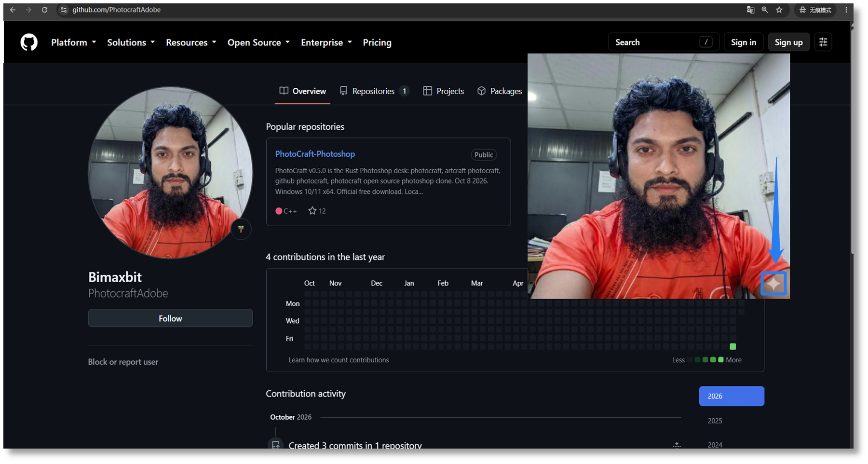Click the incognito mode indicator
Screen dimensions: 868x464
(816, 10)
